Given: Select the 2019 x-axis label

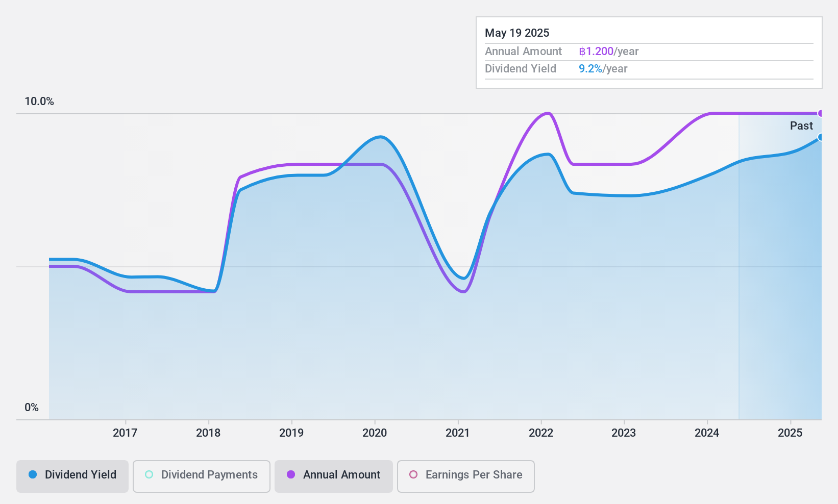Looking at the screenshot, I should click(x=291, y=433).
